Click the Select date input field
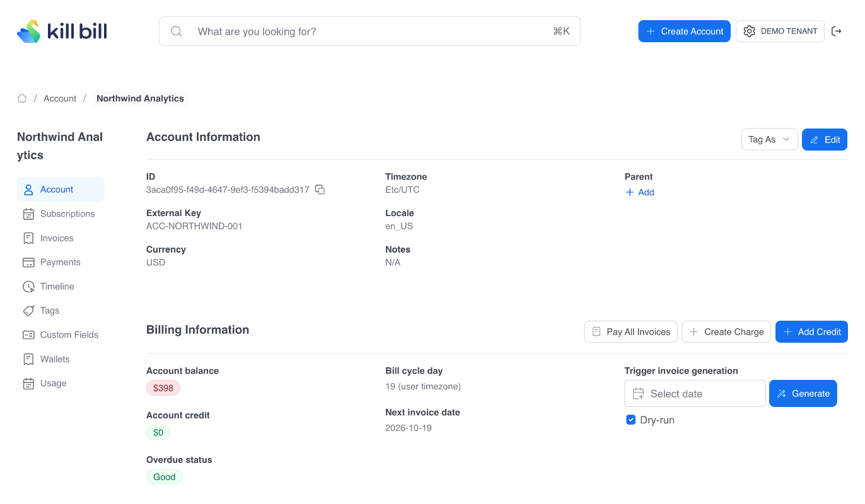This screenshot has height=504, width=865. tap(695, 394)
